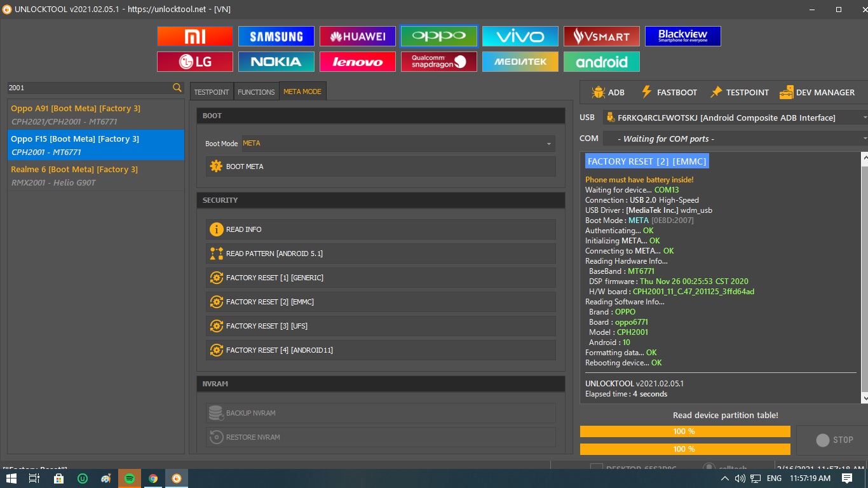Image resolution: width=868 pixels, height=488 pixels.
Task: Open the DEV MANAGER tool
Action: coord(817,92)
